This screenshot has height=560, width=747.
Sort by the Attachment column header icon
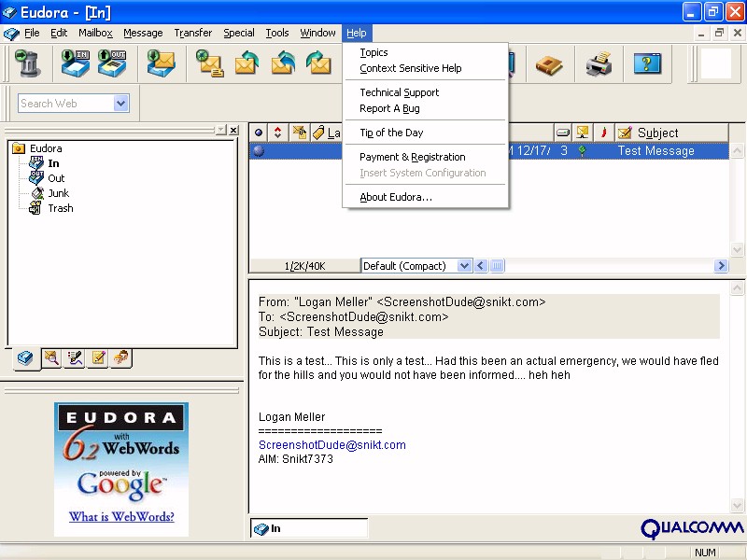coord(300,133)
